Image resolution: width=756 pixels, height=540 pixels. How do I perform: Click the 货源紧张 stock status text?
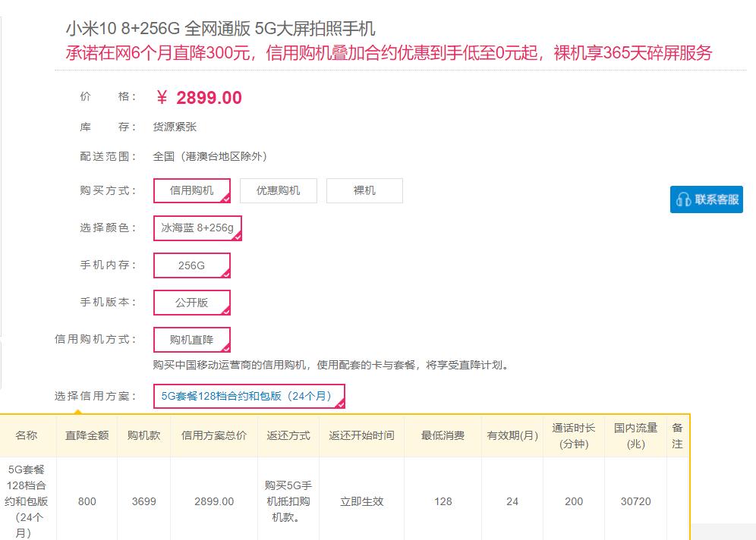[175, 127]
